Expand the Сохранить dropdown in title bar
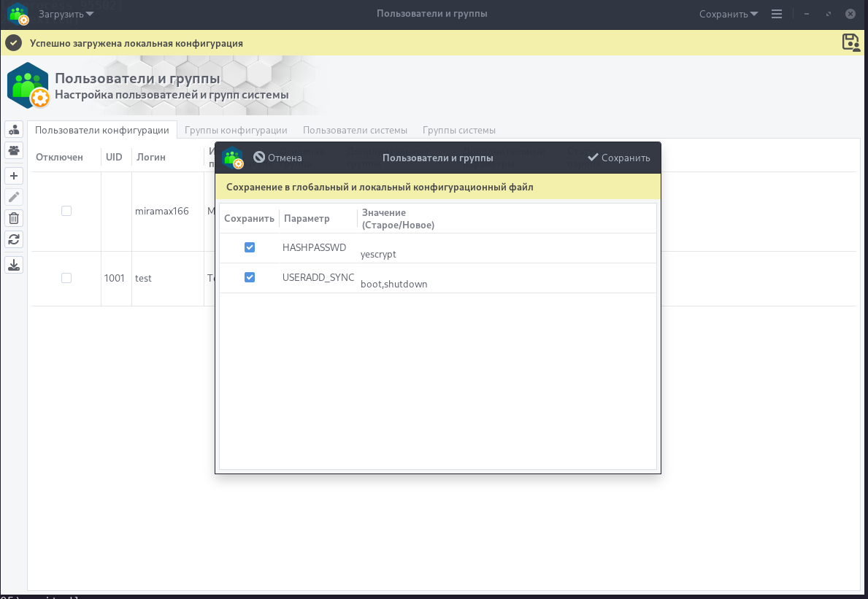The height and width of the screenshot is (599, 868). (x=728, y=14)
